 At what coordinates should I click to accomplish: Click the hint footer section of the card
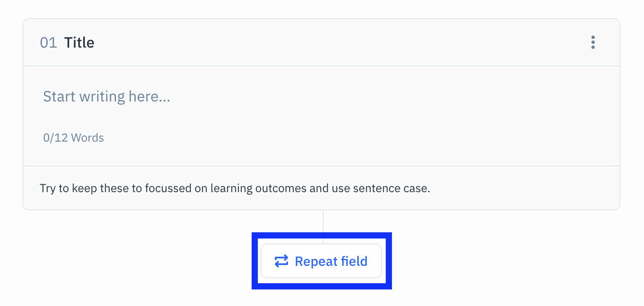tap(321, 188)
